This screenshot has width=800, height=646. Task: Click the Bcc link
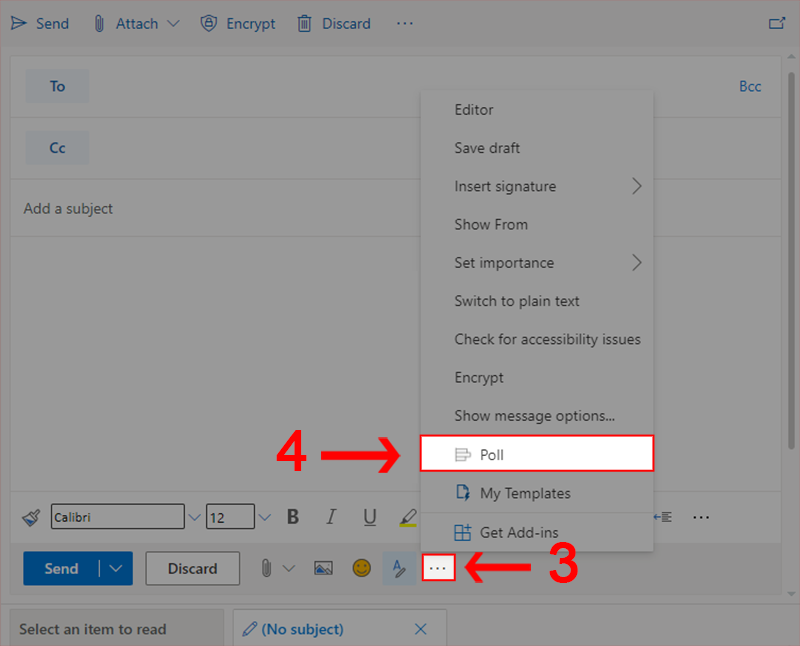(750, 86)
